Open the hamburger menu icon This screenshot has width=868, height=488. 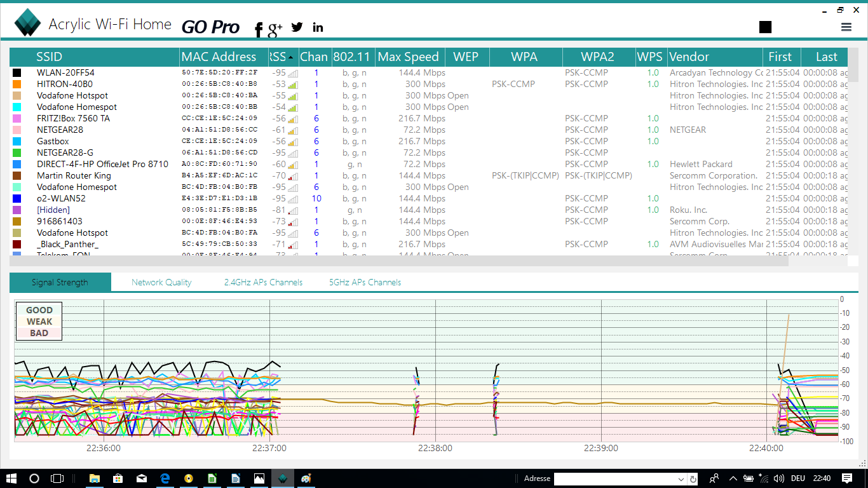point(846,27)
